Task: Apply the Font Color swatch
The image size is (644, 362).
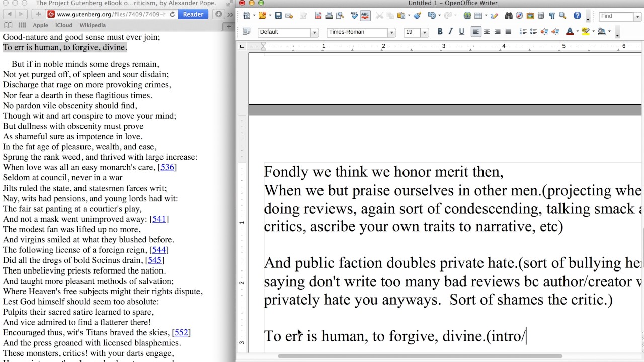Action: (x=570, y=32)
